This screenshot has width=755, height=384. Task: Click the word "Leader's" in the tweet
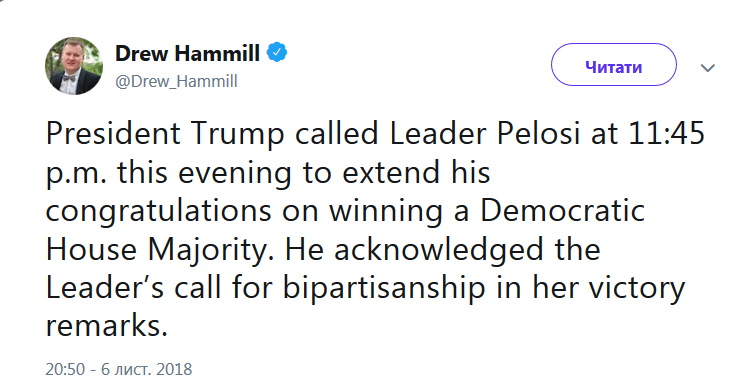(104, 287)
